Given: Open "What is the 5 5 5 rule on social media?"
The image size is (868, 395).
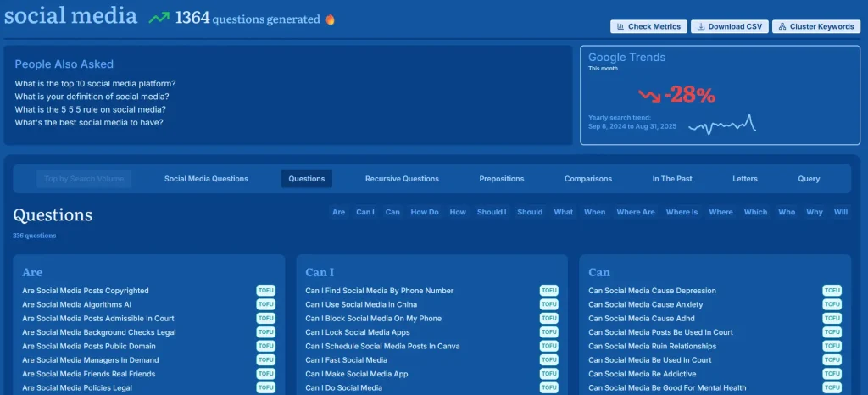Looking at the screenshot, I should click(90, 109).
